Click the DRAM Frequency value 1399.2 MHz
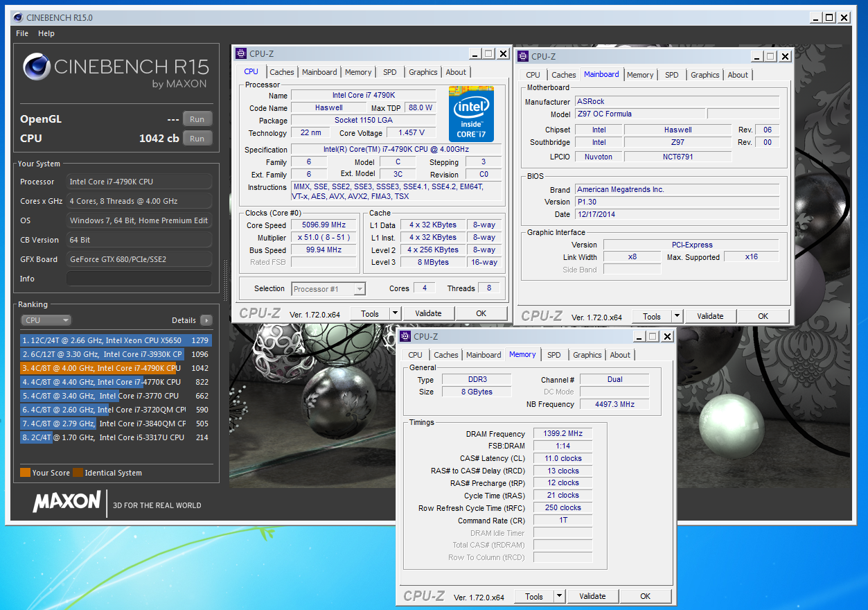The image size is (868, 610). click(x=563, y=433)
